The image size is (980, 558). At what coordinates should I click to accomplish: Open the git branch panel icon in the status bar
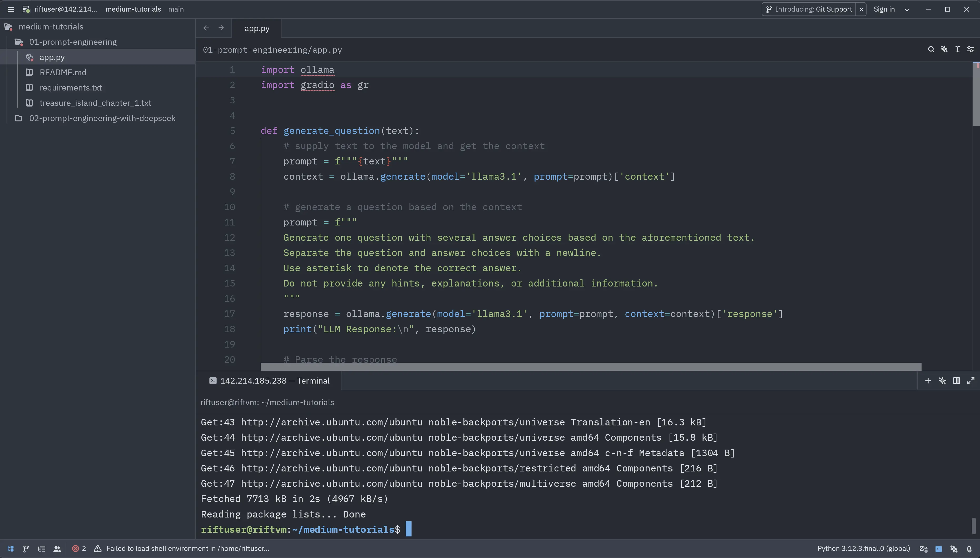click(26, 549)
